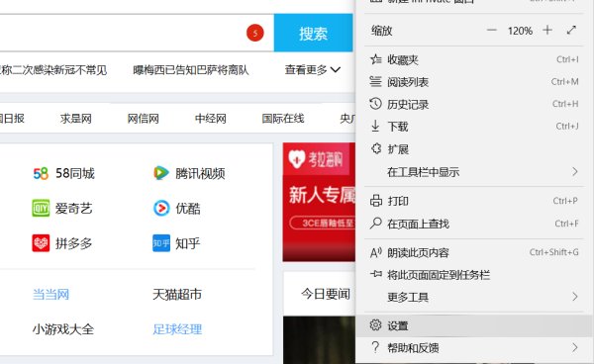Click the 58同城 logo icon

pos(41,173)
